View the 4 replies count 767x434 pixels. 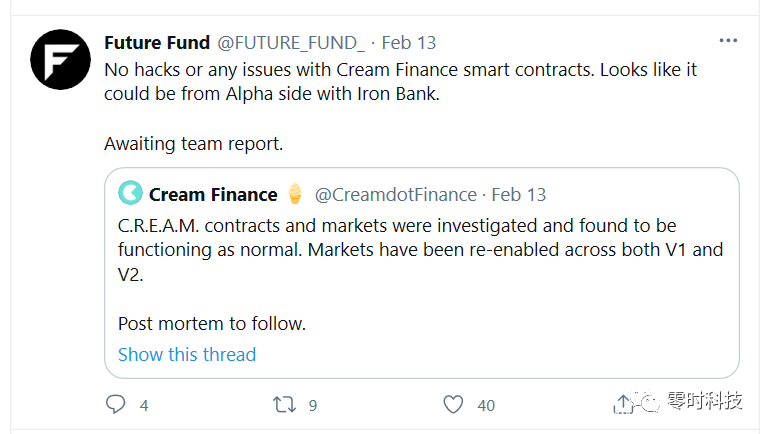pos(144,406)
